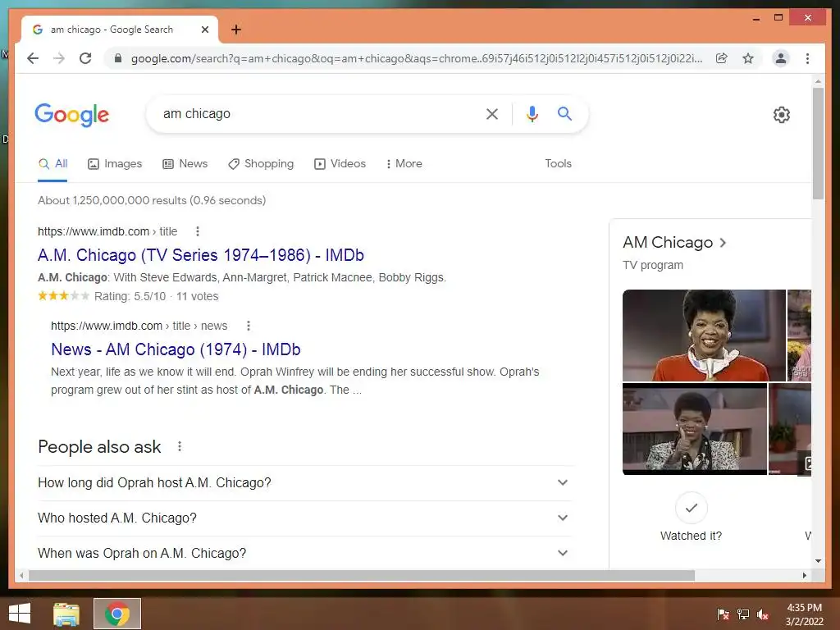Clear the search box with the X

pos(492,113)
